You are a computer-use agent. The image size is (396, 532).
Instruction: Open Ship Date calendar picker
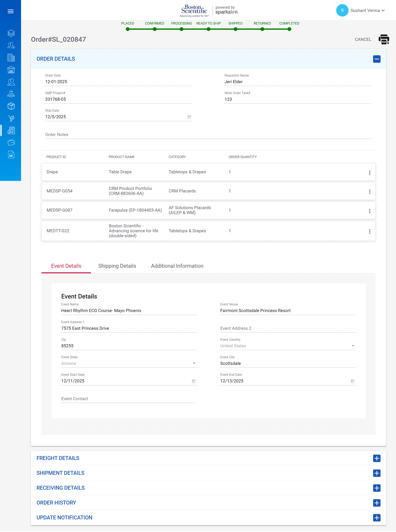click(189, 117)
